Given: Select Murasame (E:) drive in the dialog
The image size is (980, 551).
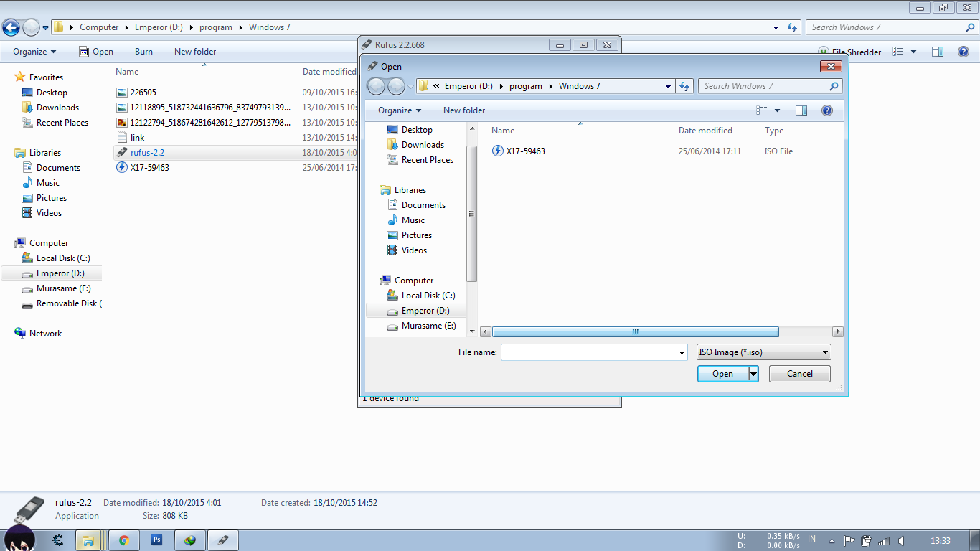Looking at the screenshot, I should tap(428, 325).
